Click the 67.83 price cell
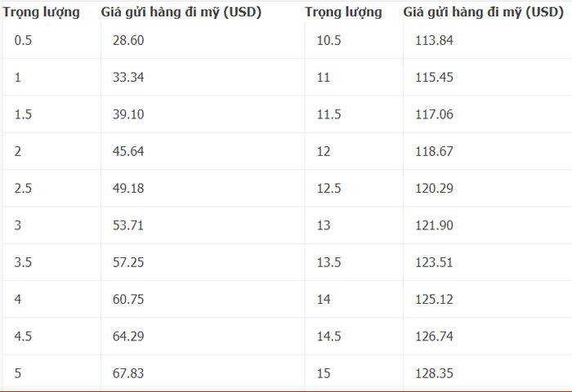572x392 pixels. pyautogui.click(x=128, y=373)
